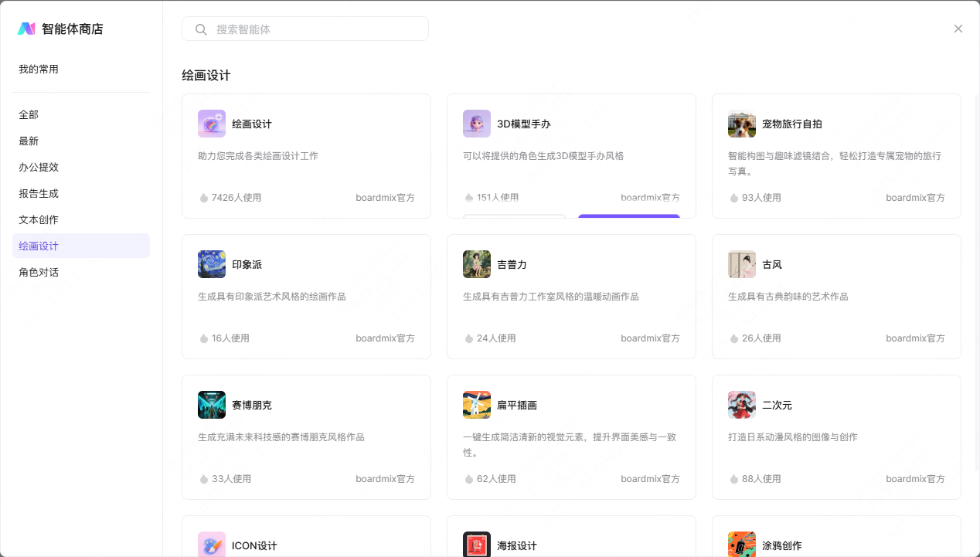Click the search magnifier icon
Screen dimensions: 980x557
coord(201,29)
